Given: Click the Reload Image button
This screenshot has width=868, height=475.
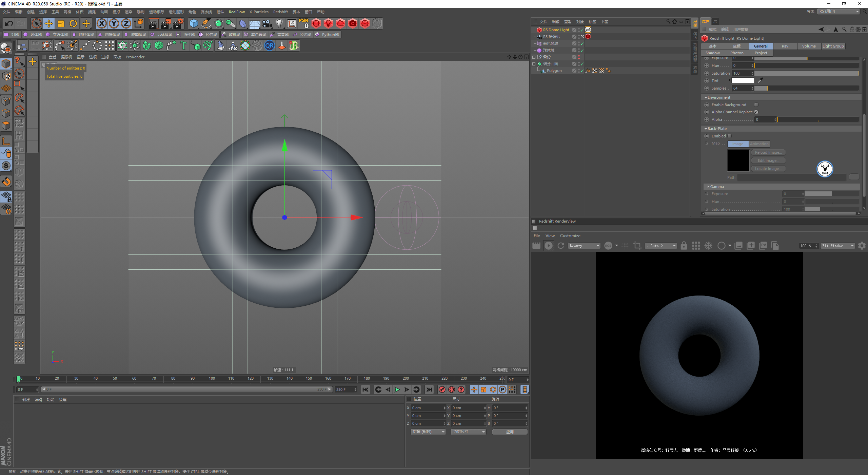Looking at the screenshot, I should [768, 152].
